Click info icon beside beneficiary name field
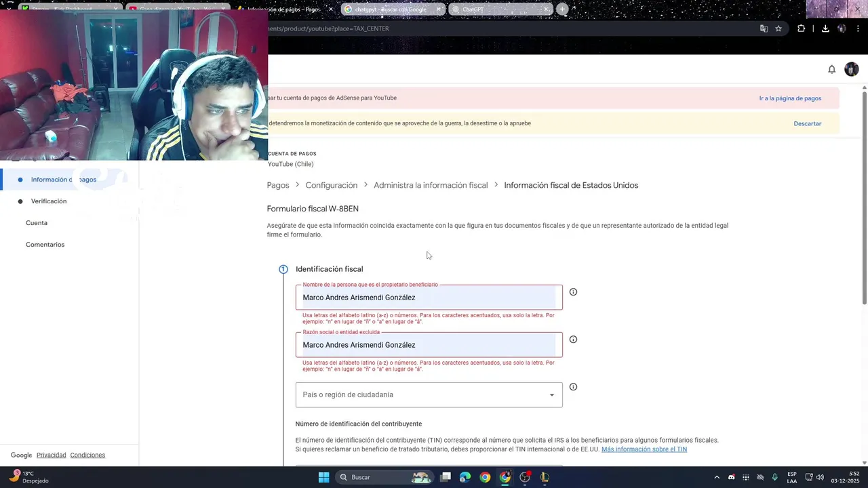The width and height of the screenshot is (868, 488). (x=573, y=292)
